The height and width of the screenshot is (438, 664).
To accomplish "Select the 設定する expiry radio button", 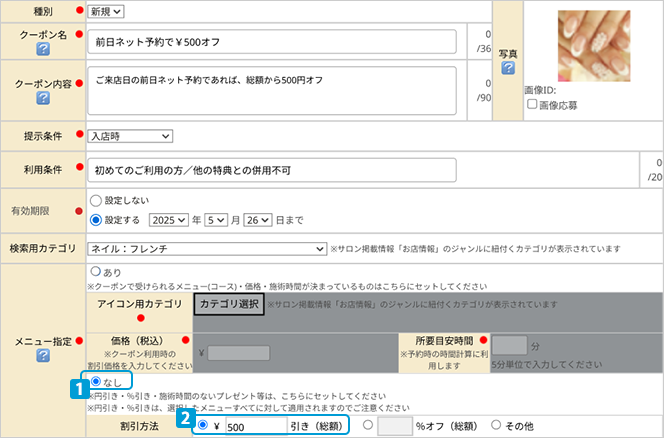I will point(97,219).
